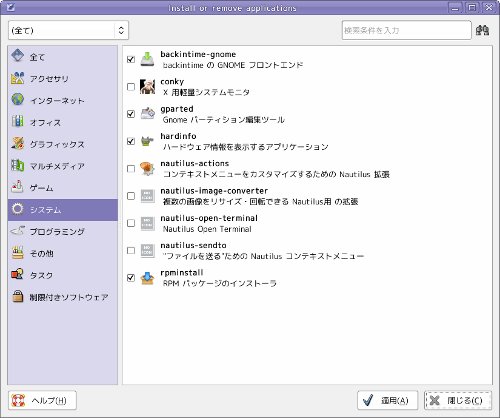Select the nautilus-image-converter package name

coord(214,191)
